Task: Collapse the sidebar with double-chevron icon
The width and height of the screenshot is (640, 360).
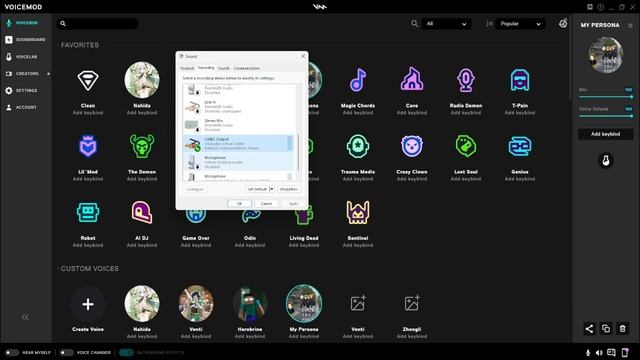Action: tap(25, 317)
